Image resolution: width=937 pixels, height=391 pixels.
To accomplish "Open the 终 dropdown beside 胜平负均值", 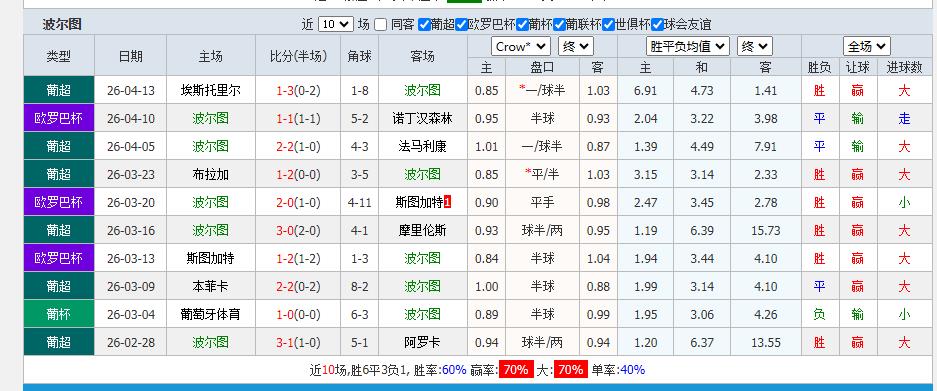I will click(x=755, y=47).
